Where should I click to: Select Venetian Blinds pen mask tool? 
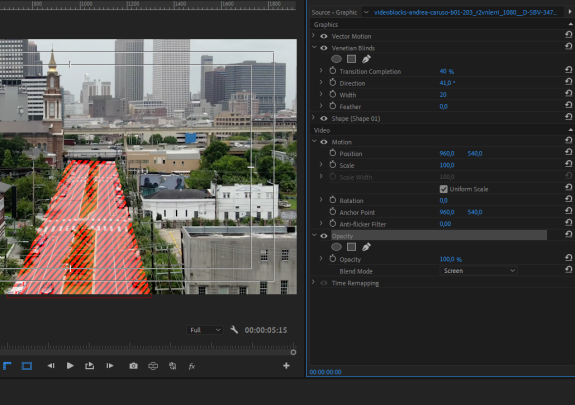[366, 59]
